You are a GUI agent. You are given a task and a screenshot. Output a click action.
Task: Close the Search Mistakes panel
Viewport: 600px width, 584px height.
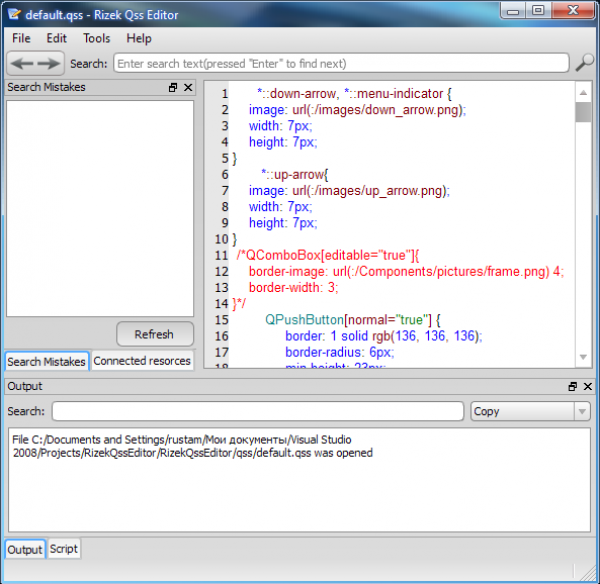[x=187, y=88]
